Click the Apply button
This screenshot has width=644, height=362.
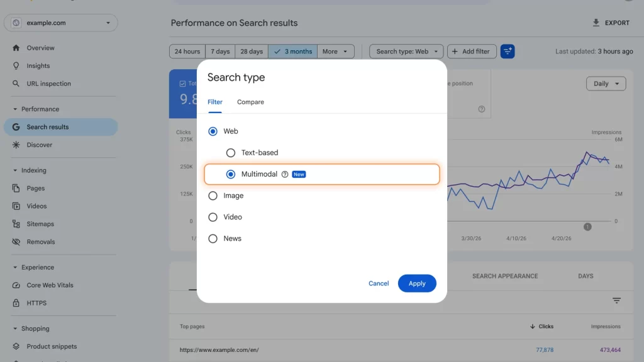417,283
